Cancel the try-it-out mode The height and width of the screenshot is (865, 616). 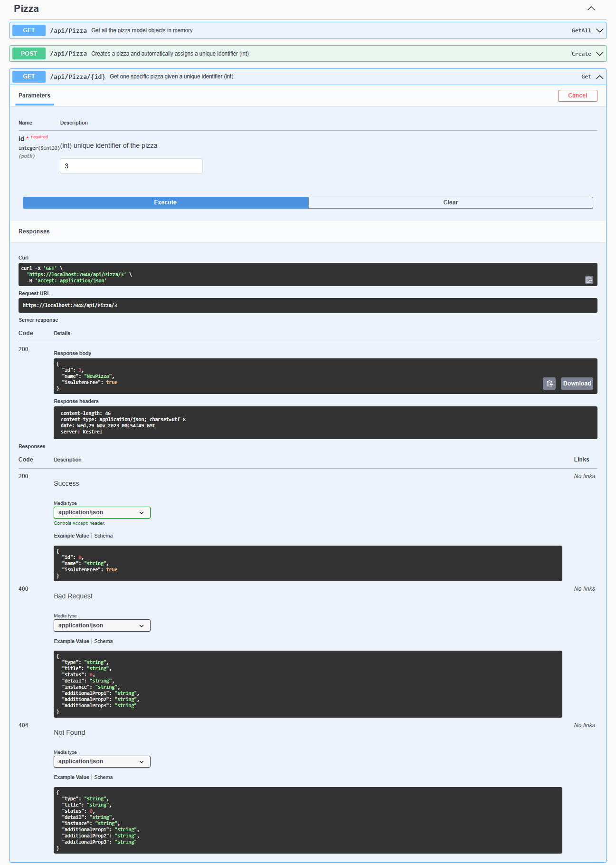pyautogui.click(x=577, y=96)
